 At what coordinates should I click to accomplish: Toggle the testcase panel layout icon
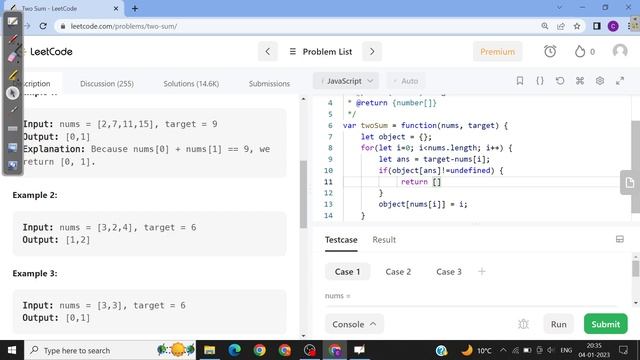point(620,239)
